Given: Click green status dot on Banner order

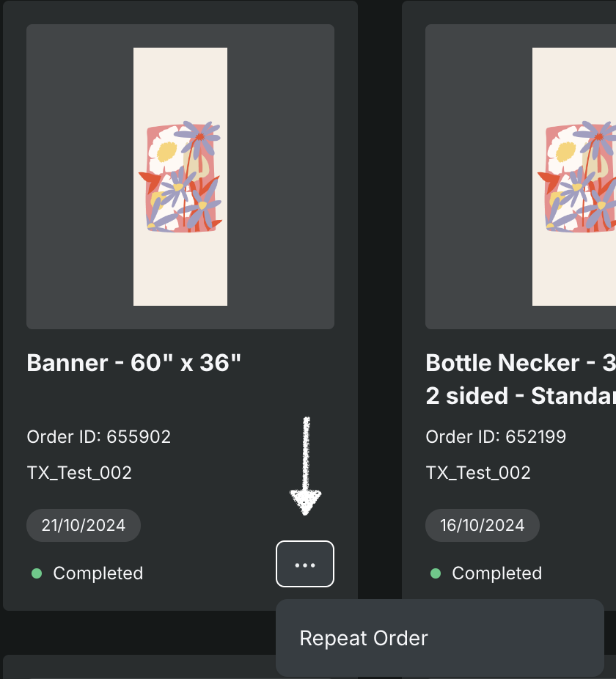Looking at the screenshot, I should coord(37,573).
